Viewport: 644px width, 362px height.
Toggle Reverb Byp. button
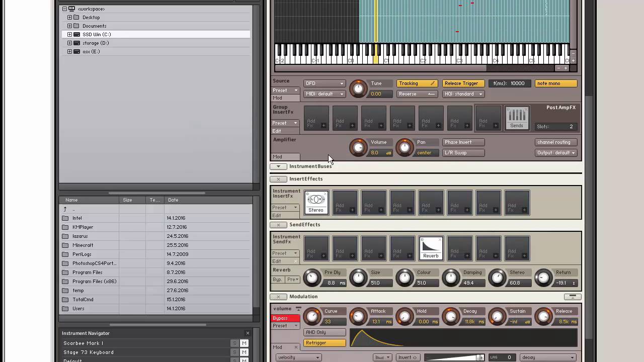278,279
